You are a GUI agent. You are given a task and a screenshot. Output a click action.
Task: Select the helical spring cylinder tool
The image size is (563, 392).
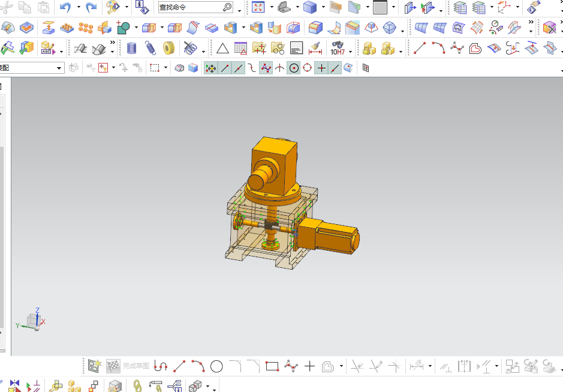click(132, 48)
